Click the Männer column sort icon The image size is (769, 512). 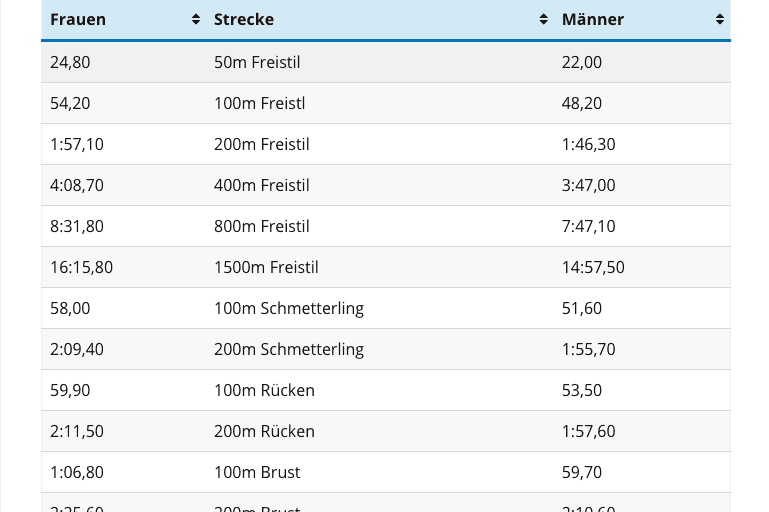pos(720,19)
